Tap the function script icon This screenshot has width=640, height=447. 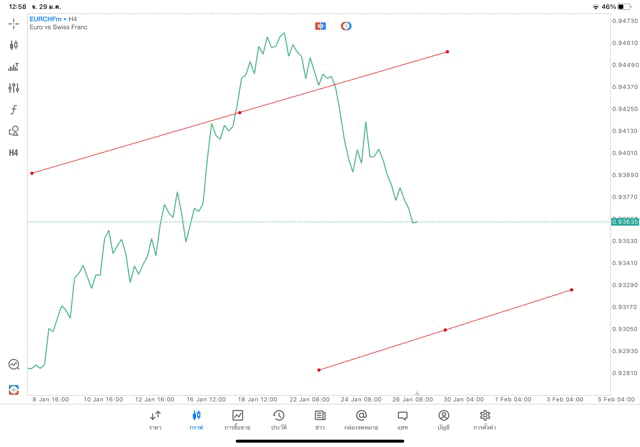point(13,110)
